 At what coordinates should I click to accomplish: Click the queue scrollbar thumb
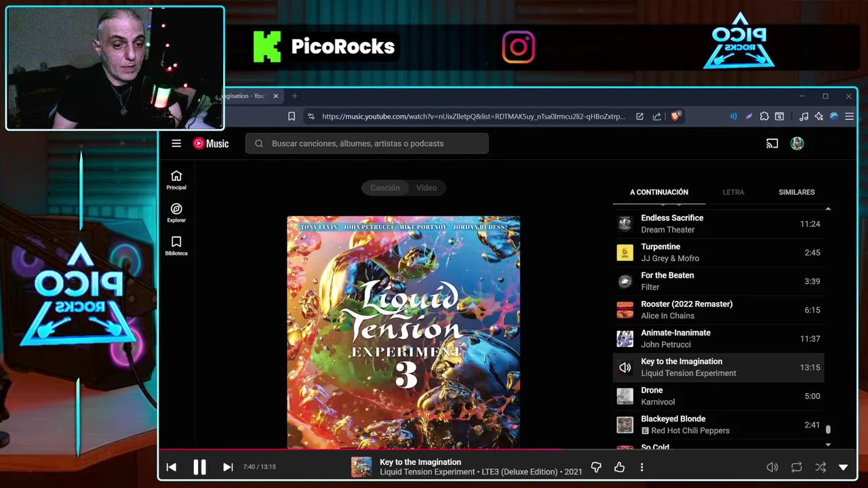coord(828,429)
